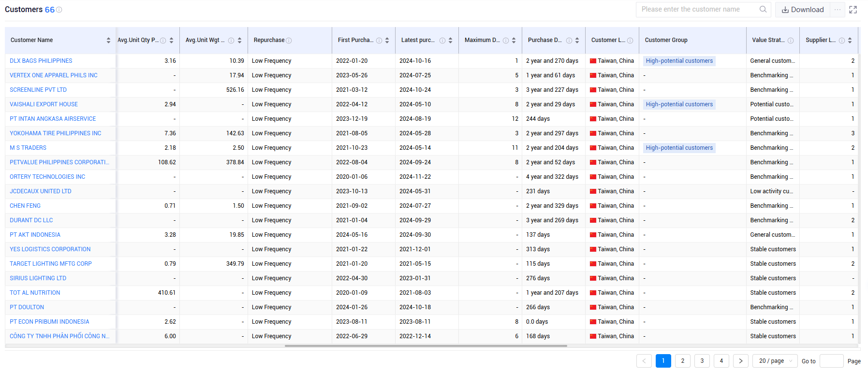Show info for Maximum D... column
Viewport: 868px width, 372px height.
506,41
